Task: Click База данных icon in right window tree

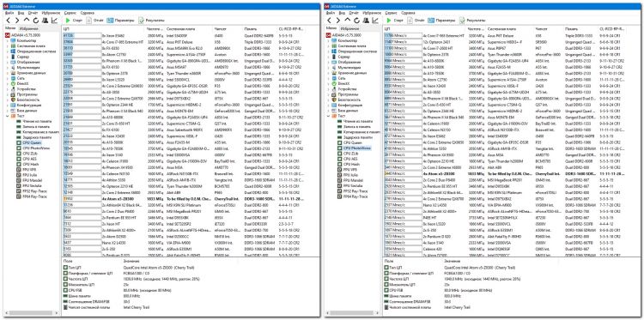Action: tap(334, 111)
